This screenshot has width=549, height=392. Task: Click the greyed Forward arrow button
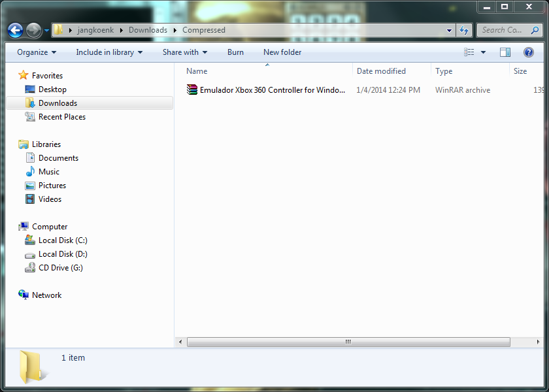(33, 31)
